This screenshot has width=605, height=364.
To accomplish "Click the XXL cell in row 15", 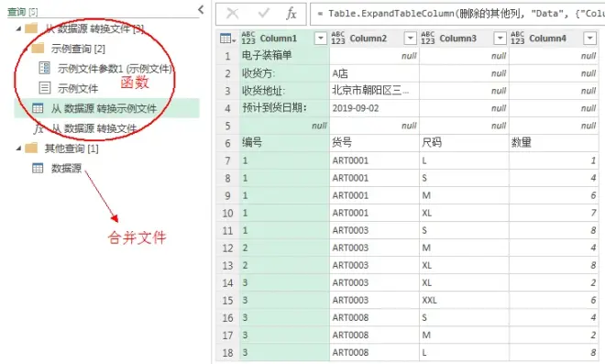I will pos(464,301).
